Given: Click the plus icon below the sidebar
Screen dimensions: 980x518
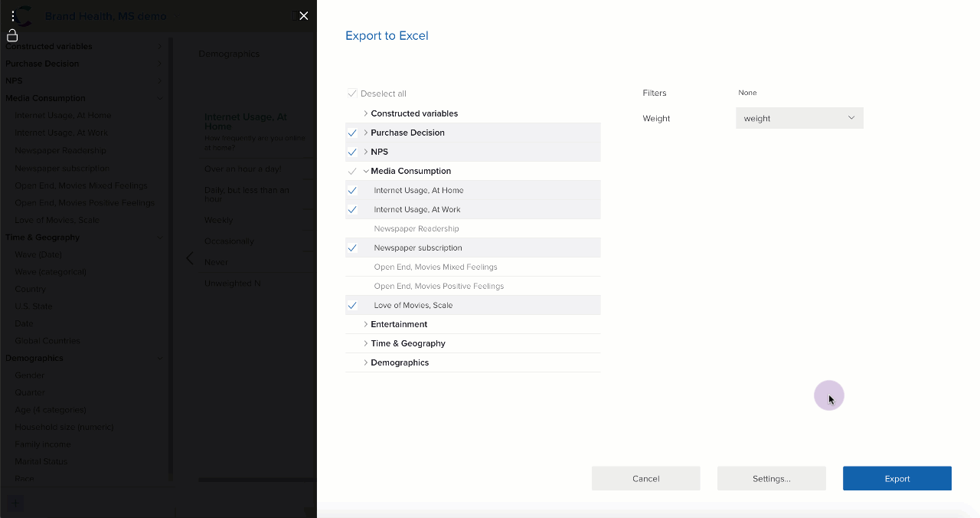Looking at the screenshot, I should (x=15, y=503).
